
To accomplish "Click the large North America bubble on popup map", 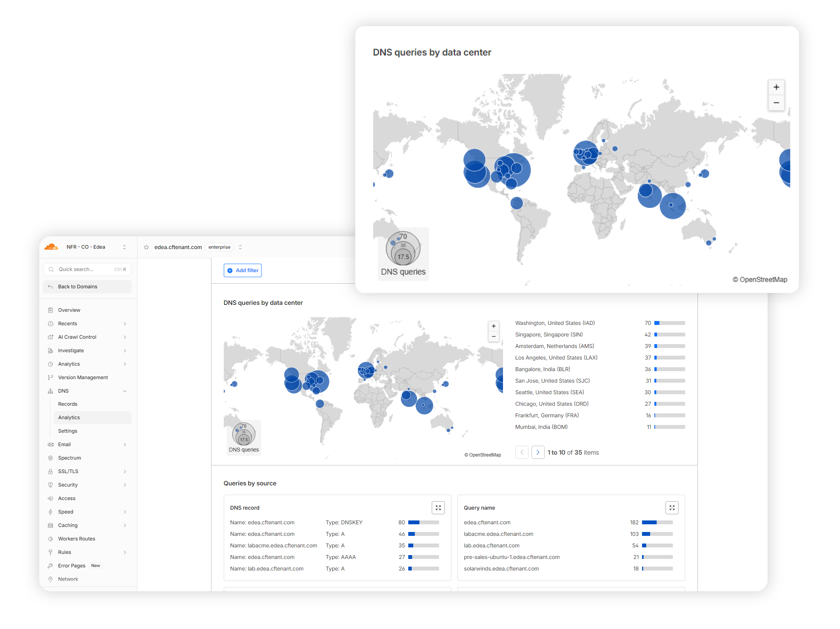I will pyautogui.click(x=513, y=170).
